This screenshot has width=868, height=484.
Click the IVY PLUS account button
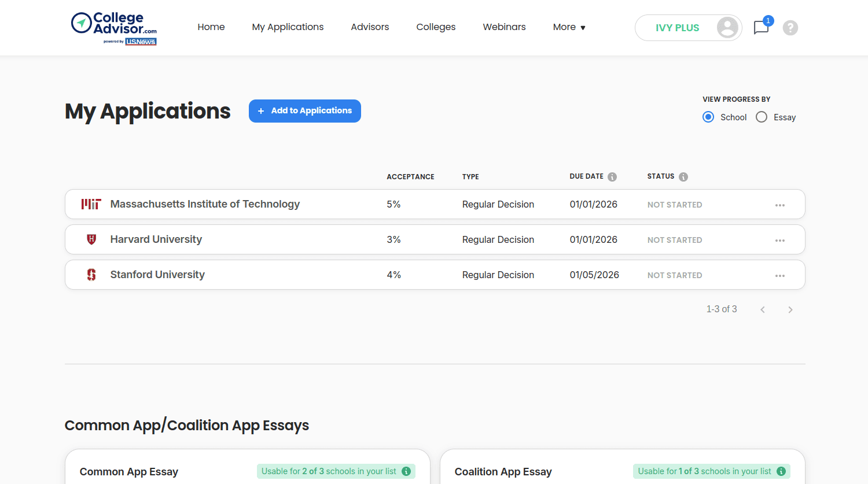coord(689,28)
